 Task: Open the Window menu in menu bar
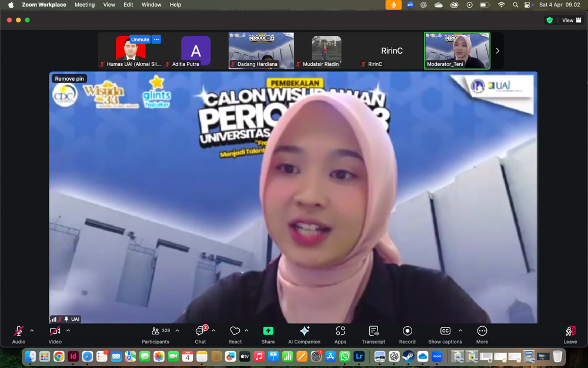[151, 5]
